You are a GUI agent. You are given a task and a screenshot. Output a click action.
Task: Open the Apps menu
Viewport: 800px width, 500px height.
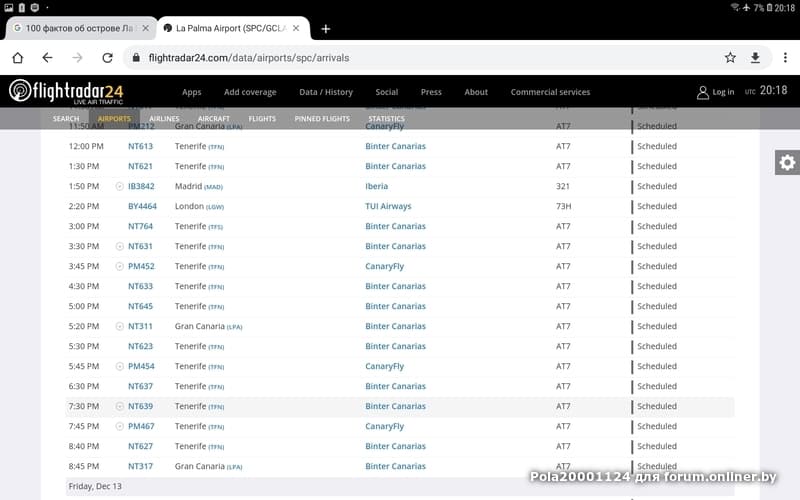tap(191, 92)
